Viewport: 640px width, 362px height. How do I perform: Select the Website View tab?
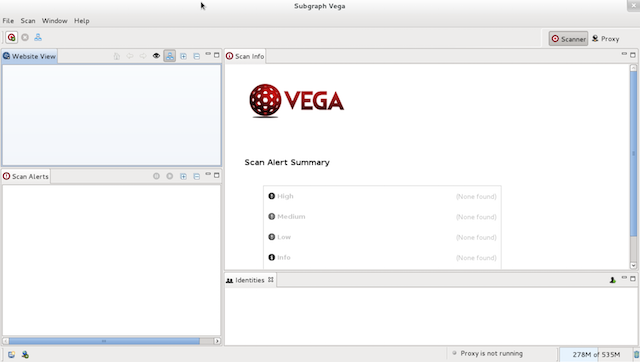(29, 56)
